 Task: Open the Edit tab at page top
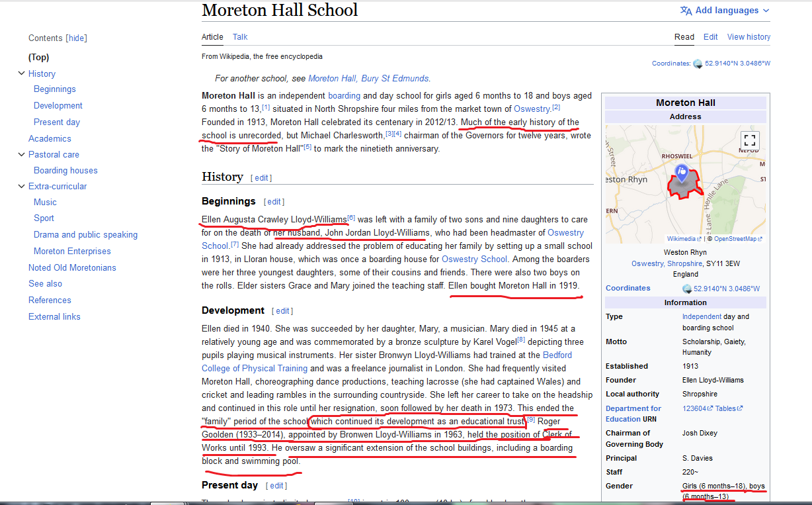coord(711,37)
